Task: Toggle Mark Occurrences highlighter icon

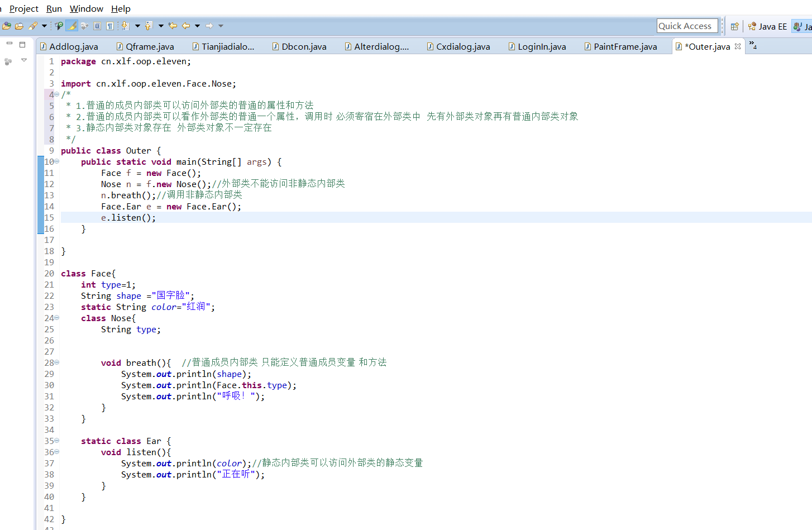Action: (x=71, y=26)
